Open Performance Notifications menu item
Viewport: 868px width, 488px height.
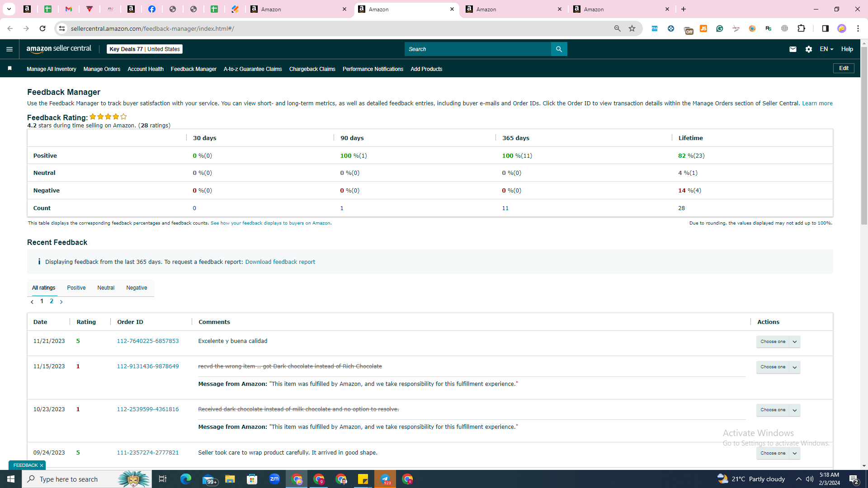click(373, 69)
